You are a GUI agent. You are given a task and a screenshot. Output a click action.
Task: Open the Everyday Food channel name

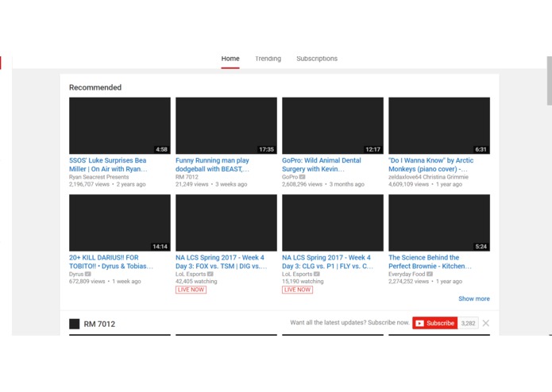click(x=407, y=274)
